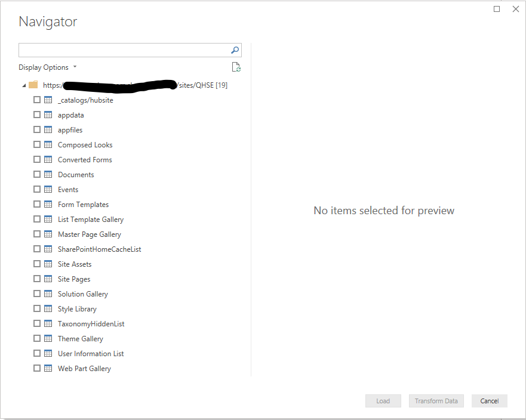
Task: Check the Theme Gallery checkbox
Action: (37, 338)
